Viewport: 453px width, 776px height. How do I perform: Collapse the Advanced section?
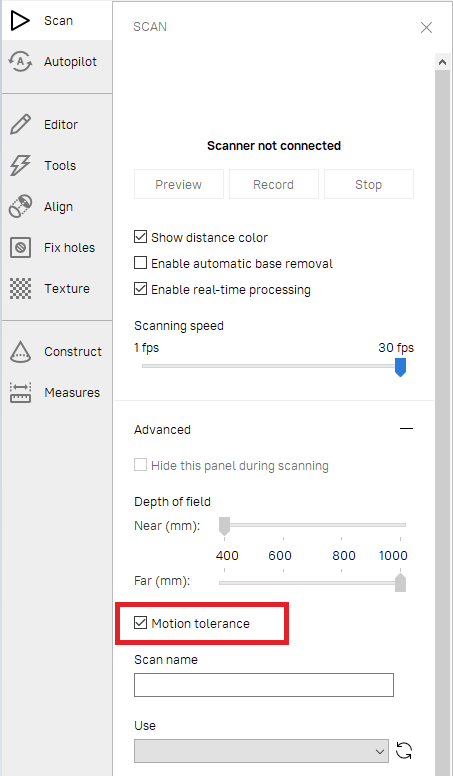pyautogui.click(x=406, y=429)
